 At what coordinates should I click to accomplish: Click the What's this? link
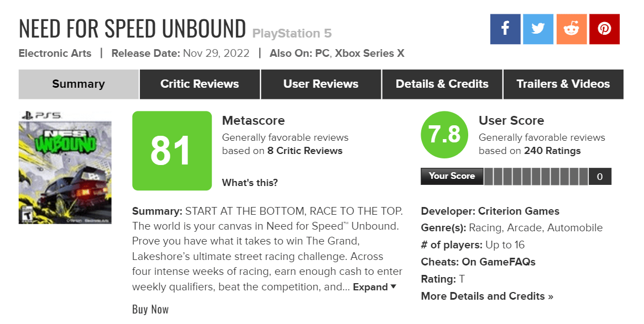tap(250, 183)
